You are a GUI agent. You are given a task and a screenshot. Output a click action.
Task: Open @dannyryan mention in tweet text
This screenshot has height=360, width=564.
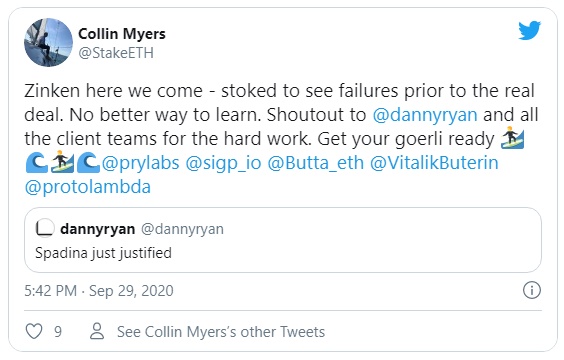(425, 115)
